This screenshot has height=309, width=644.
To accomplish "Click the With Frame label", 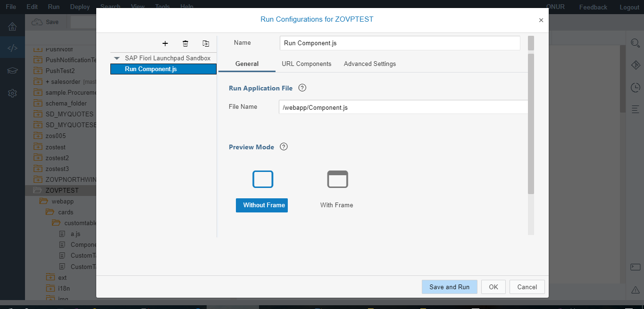I will pos(336,205).
